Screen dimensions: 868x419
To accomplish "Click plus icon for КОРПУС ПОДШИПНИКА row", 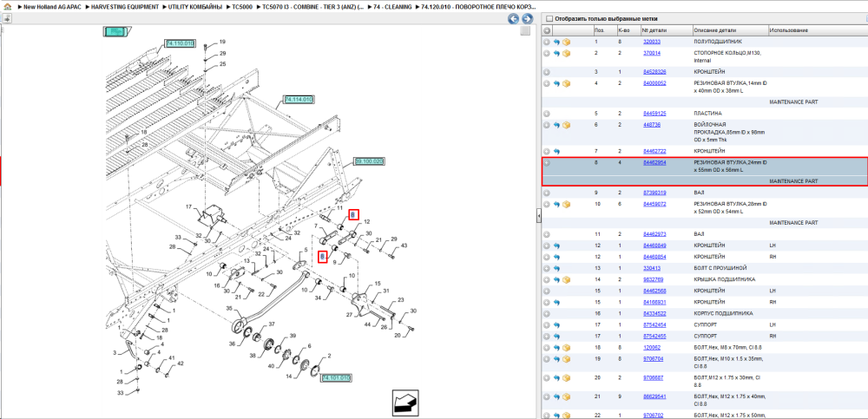I will coord(546,314).
